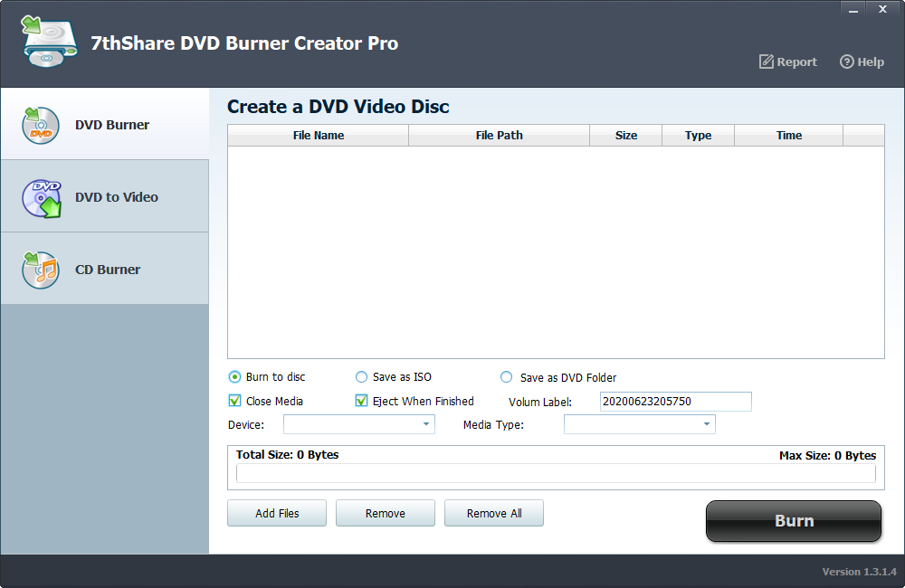Click the Add Files button
This screenshot has width=905, height=588.
(x=277, y=513)
